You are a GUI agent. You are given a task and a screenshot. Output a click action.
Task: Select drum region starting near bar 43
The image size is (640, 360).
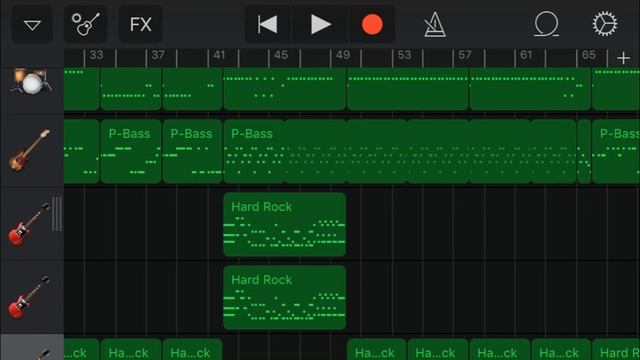[284, 89]
